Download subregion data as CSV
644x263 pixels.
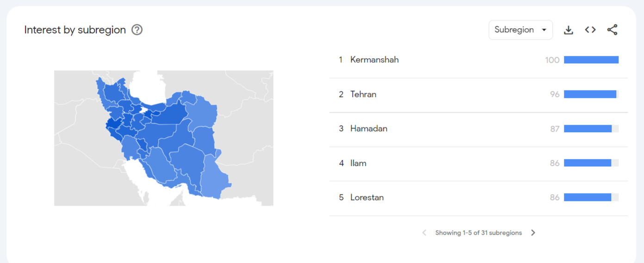click(x=569, y=30)
